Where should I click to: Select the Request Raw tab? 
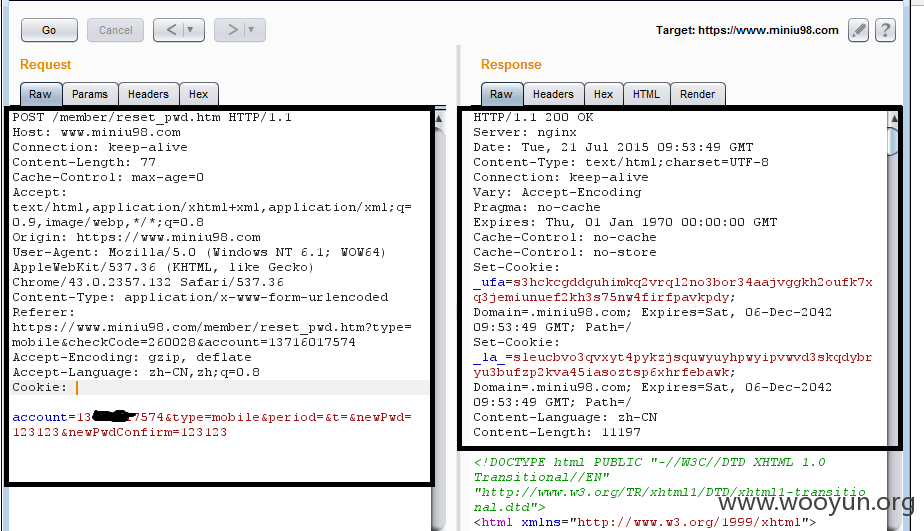pyautogui.click(x=40, y=94)
